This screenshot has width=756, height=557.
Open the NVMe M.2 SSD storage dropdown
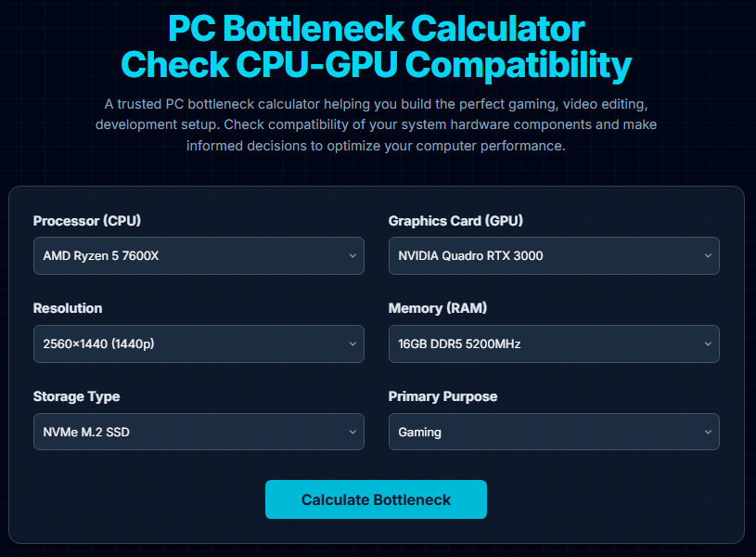point(199,432)
